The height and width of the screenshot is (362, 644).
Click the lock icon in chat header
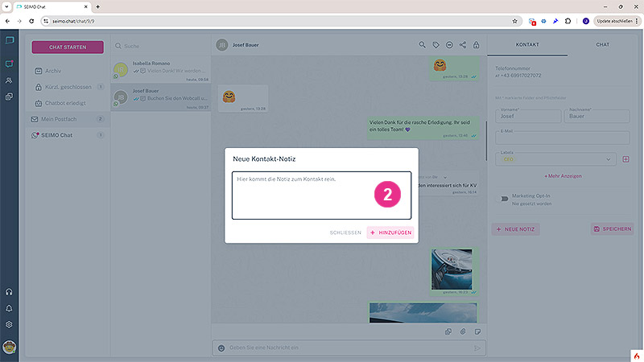pyautogui.click(x=476, y=45)
